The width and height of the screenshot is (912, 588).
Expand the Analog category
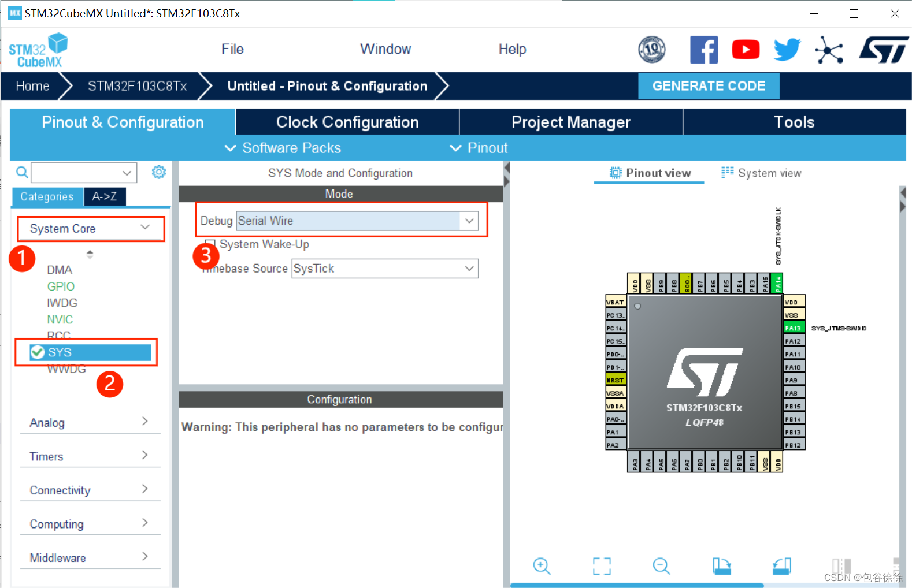[90, 423]
